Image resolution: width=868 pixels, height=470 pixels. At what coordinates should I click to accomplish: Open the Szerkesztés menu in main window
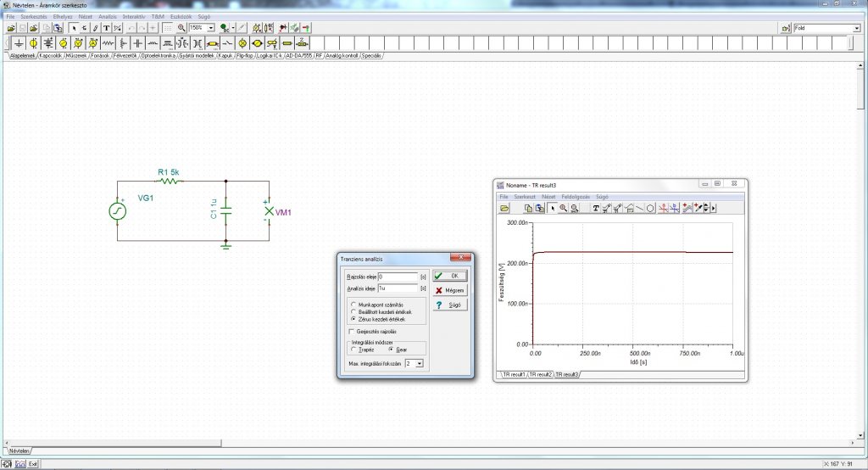[34, 17]
